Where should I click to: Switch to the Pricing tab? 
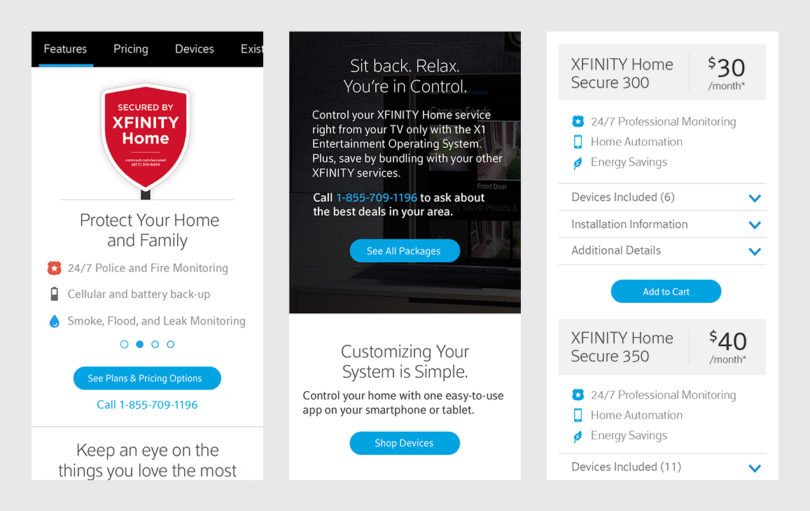[x=131, y=49]
